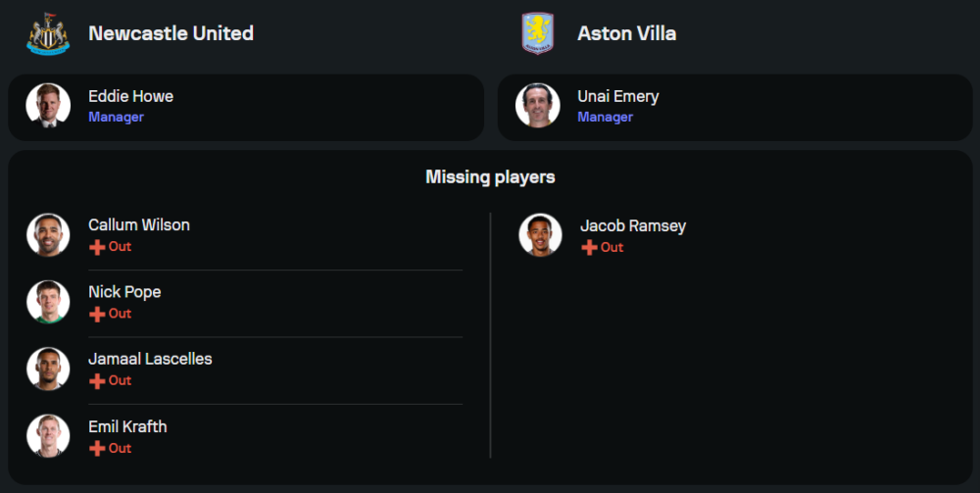Image resolution: width=980 pixels, height=493 pixels.
Task: Open Unai Emery's manager photo
Action: [x=538, y=105]
